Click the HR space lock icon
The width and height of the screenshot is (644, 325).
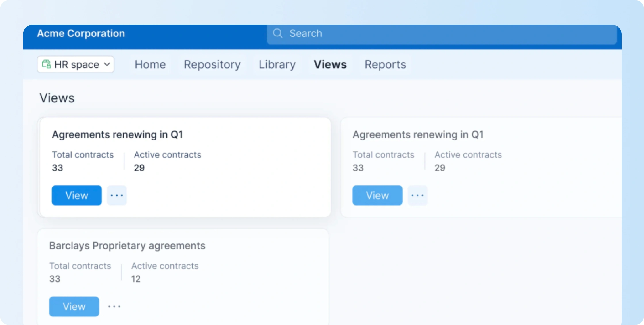(x=46, y=64)
